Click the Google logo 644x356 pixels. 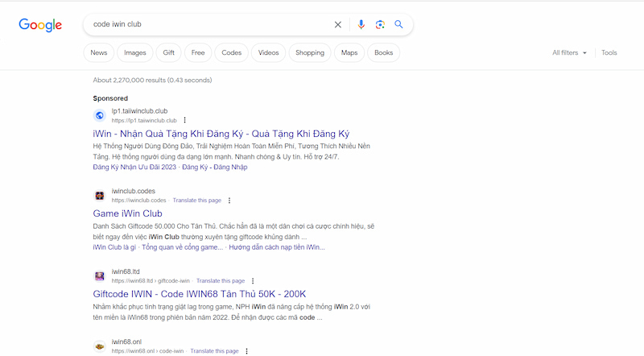(40, 25)
